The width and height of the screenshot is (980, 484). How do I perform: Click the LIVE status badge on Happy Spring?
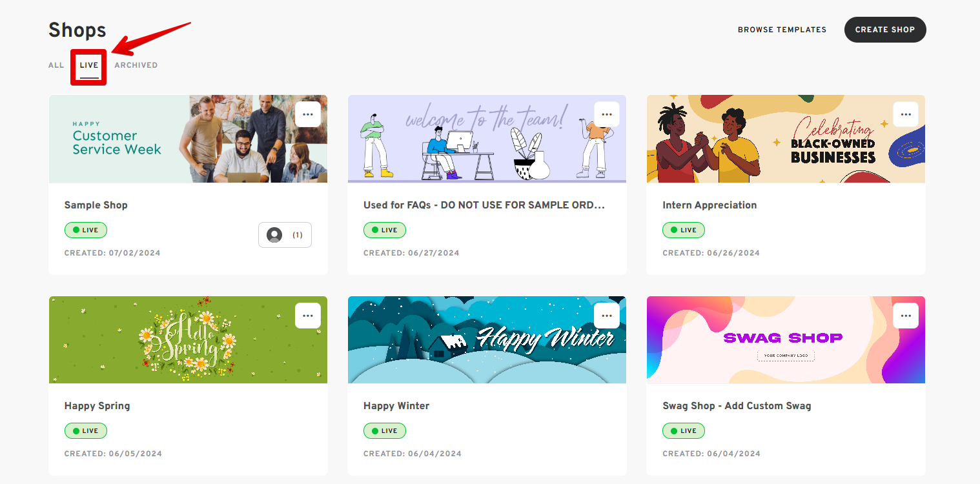pos(86,431)
